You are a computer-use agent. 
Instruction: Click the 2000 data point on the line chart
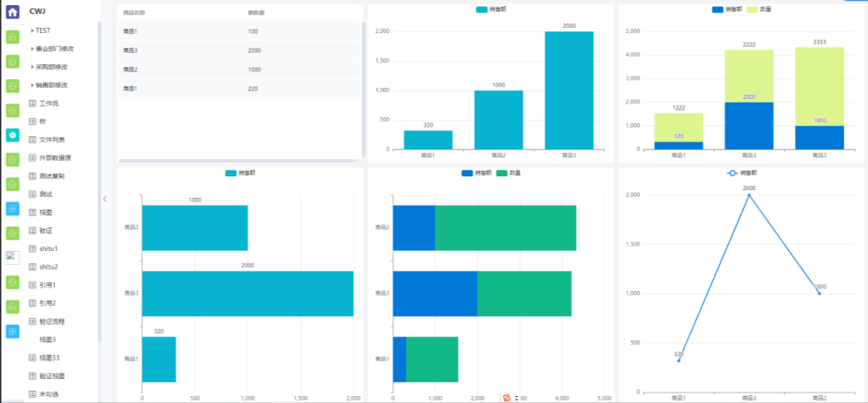749,195
